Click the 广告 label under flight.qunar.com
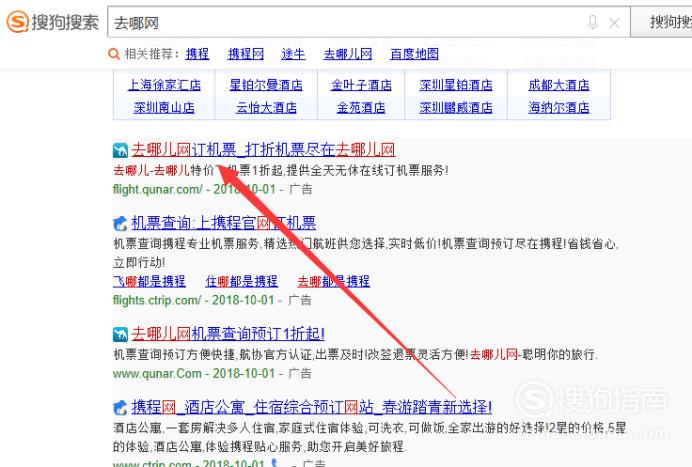692x467 pixels. click(x=301, y=190)
